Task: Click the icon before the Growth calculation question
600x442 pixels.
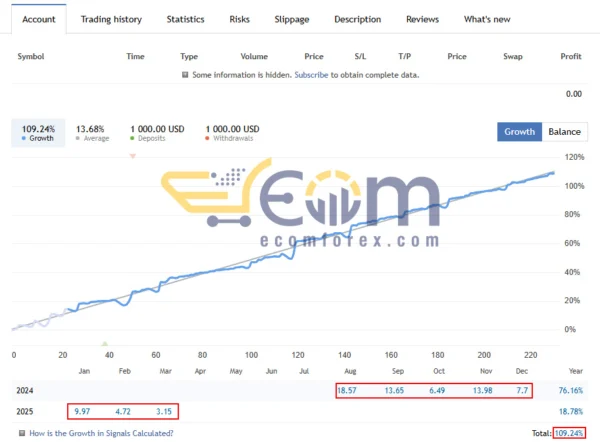Action: 21,433
